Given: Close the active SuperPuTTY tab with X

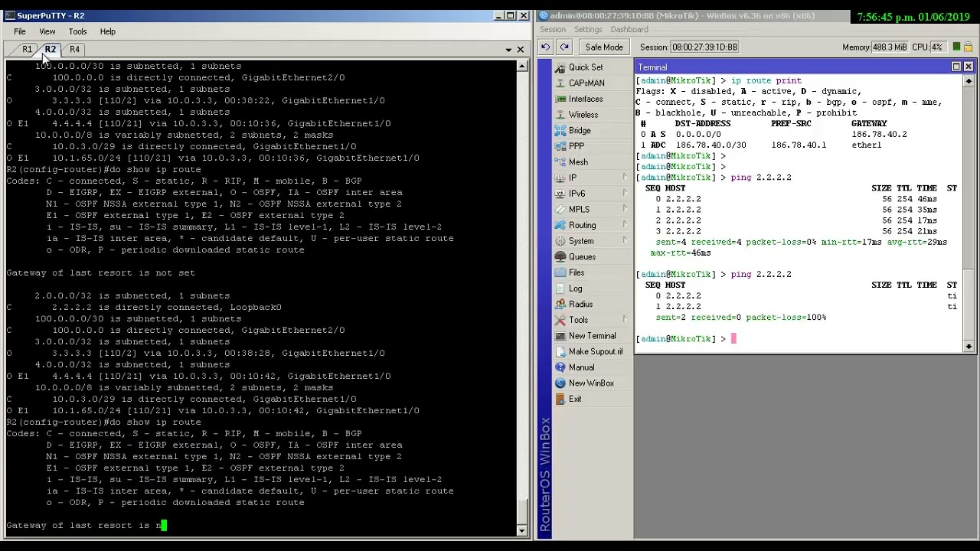Looking at the screenshot, I should 521,50.
